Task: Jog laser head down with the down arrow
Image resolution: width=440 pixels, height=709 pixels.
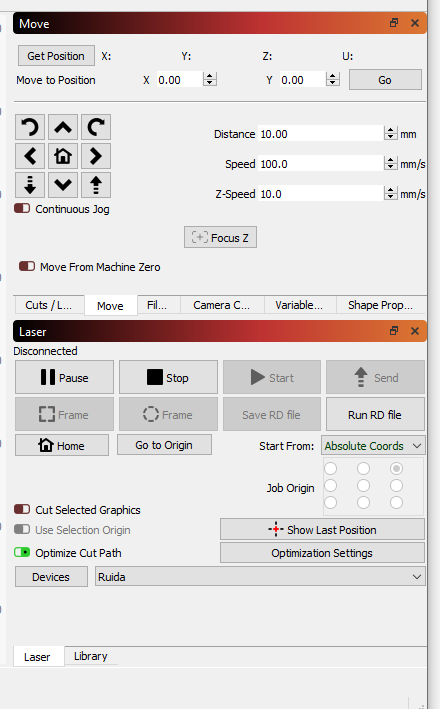Action: [63, 185]
